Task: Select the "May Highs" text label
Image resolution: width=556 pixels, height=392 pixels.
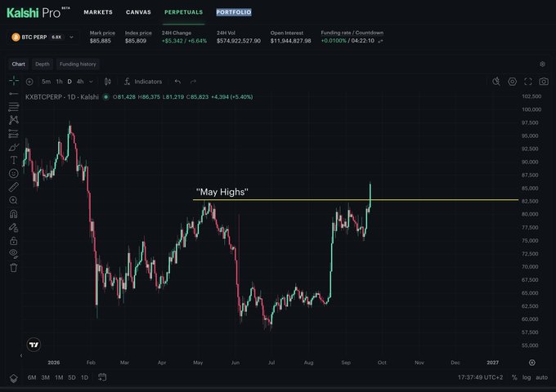Action: 222,192
